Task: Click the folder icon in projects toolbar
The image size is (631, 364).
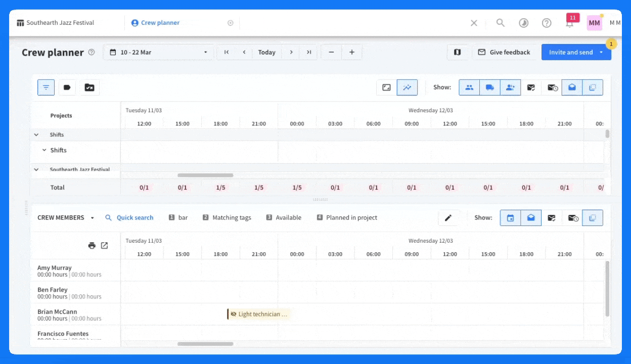Action: coord(89,87)
